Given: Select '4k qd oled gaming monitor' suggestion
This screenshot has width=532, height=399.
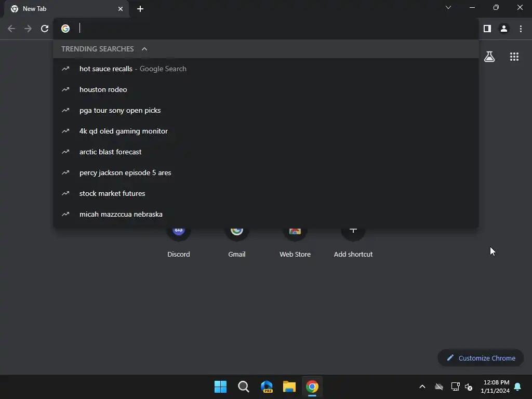Looking at the screenshot, I should [266, 131].
